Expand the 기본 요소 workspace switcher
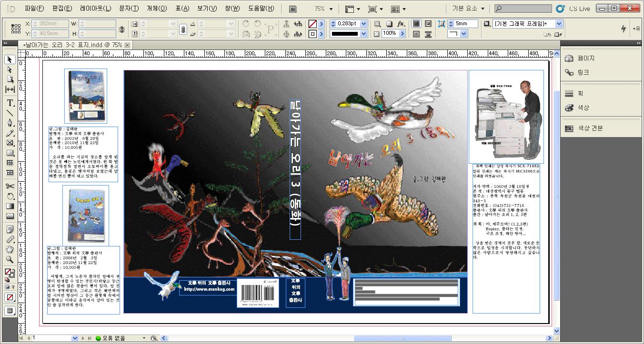Image resolution: width=644 pixels, height=344 pixels. [468, 9]
